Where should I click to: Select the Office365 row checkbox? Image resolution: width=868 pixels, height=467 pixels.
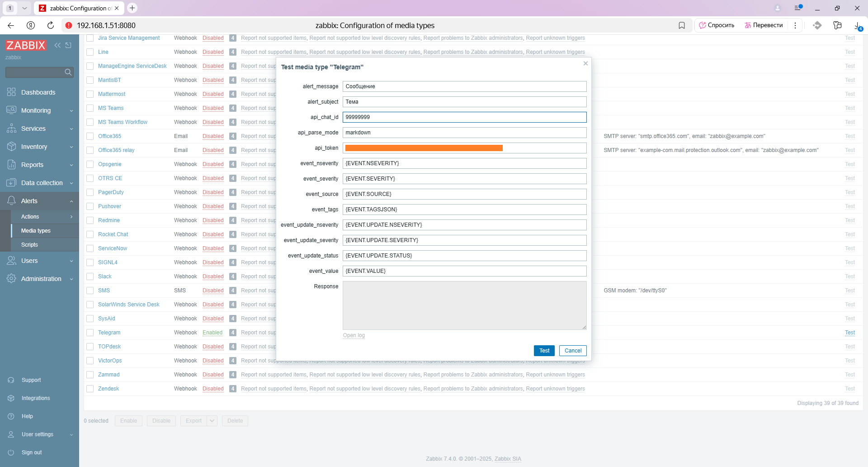click(90, 136)
